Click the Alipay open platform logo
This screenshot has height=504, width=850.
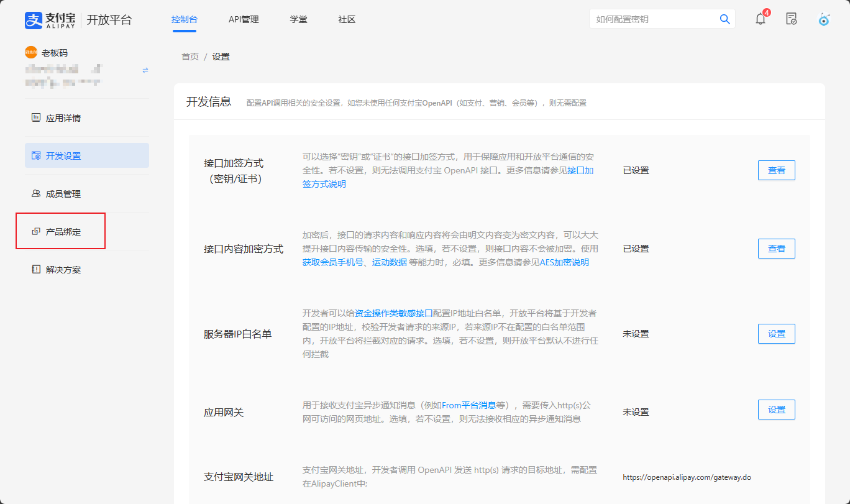point(78,20)
